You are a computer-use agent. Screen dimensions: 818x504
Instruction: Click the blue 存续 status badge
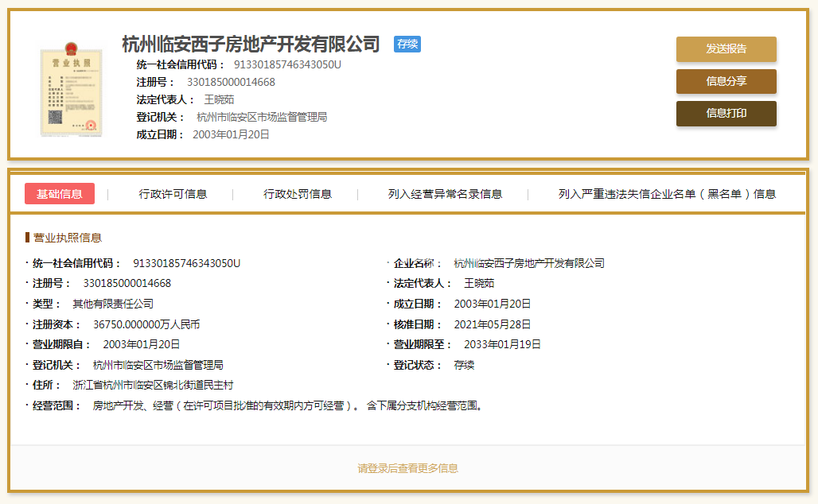point(407,45)
